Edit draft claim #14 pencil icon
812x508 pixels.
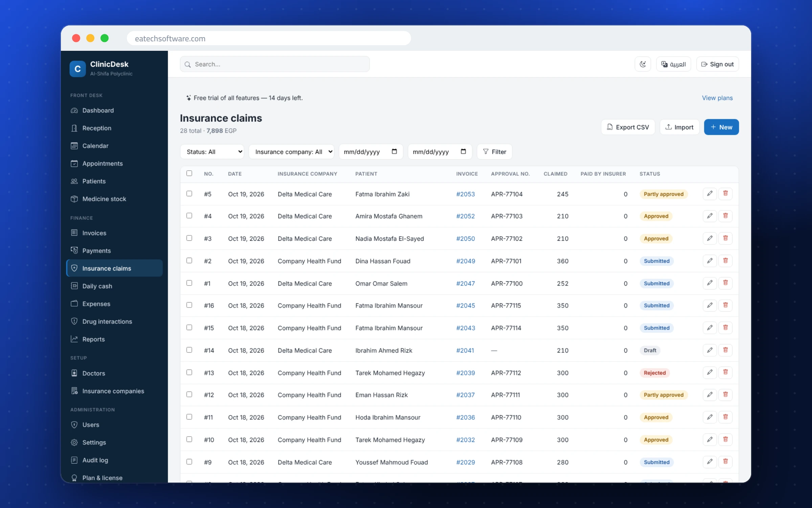(709, 350)
